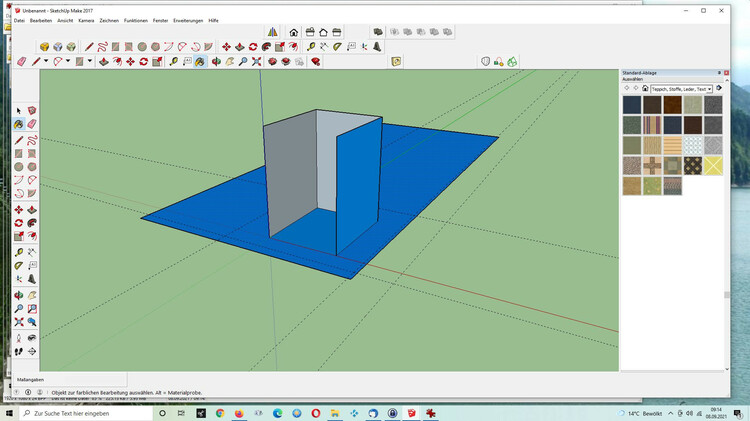
Task: Expand the arrow next to the pencil Line tool
Action: (46, 61)
